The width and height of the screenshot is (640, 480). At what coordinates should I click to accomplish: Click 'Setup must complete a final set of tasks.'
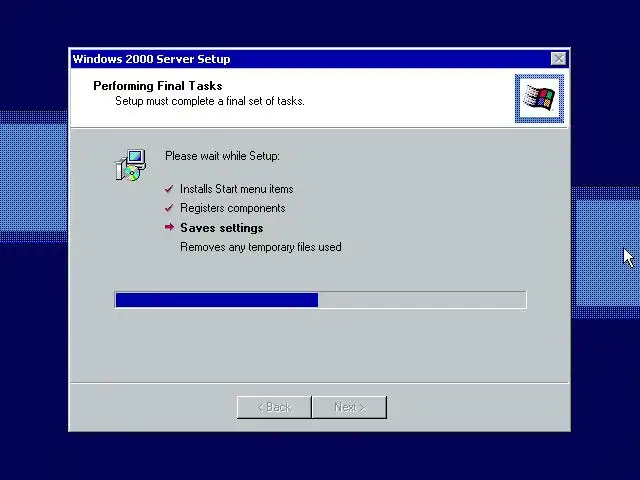[x=210, y=101]
